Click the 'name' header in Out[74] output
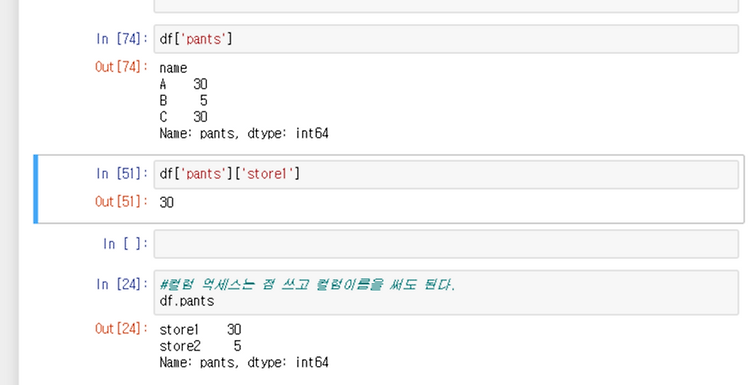The height and width of the screenshot is (385, 750). pos(173,68)
